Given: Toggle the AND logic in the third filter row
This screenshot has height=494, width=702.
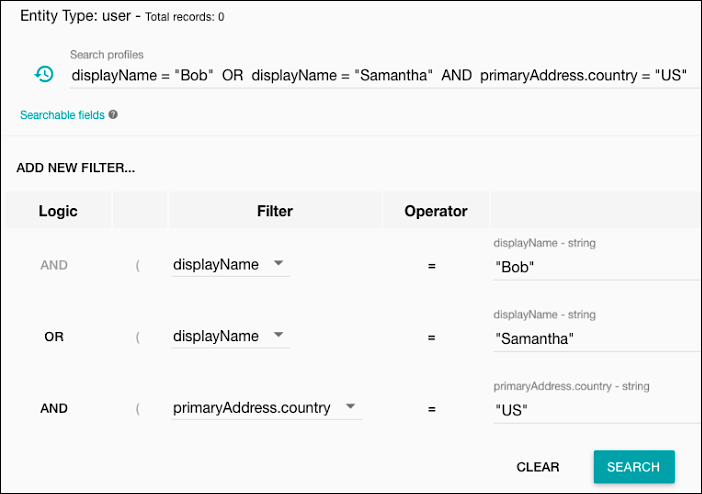Looking at the screenshot, I should (x=54, y=408).
